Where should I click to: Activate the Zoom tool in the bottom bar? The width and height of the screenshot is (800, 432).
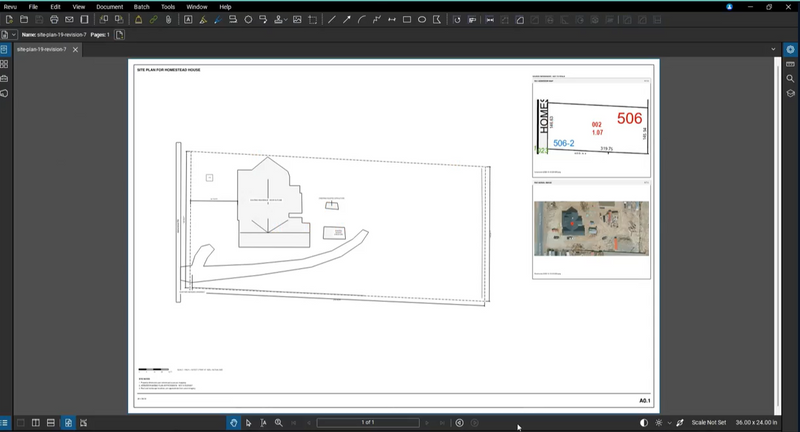[279, 423]
